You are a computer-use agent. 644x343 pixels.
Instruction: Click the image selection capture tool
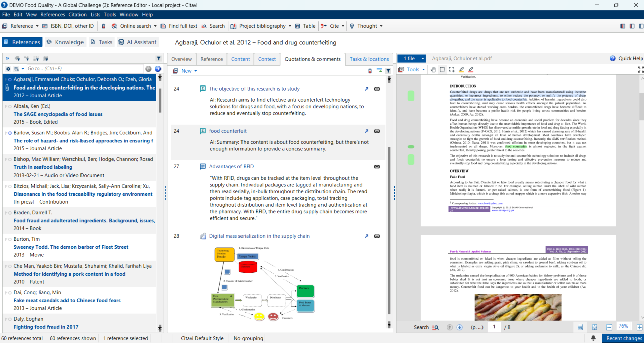point(452,70)
